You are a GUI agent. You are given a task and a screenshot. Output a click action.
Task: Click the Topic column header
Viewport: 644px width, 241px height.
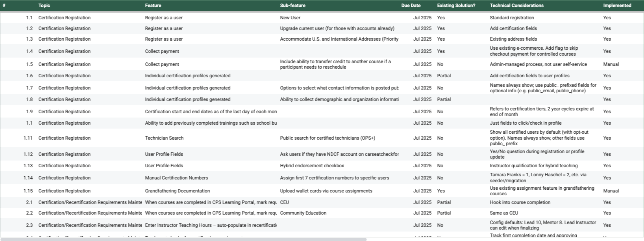[44, 6]
